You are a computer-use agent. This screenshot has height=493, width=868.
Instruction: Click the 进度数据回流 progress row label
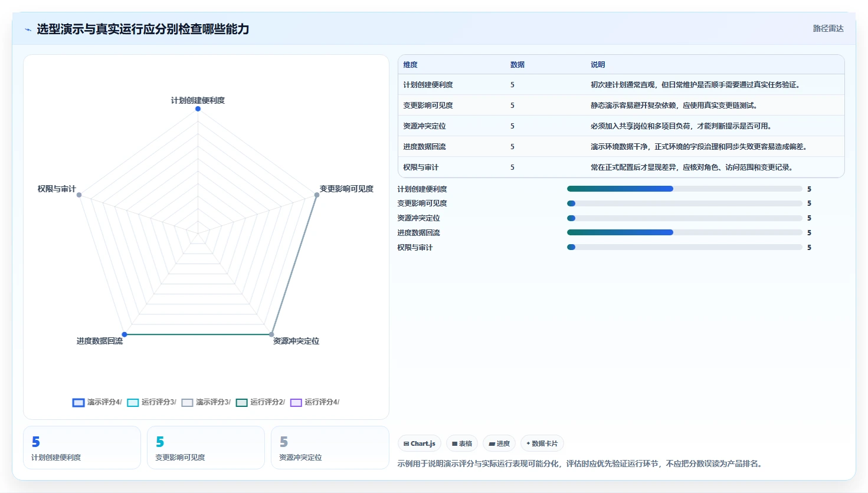click(418, 233)
